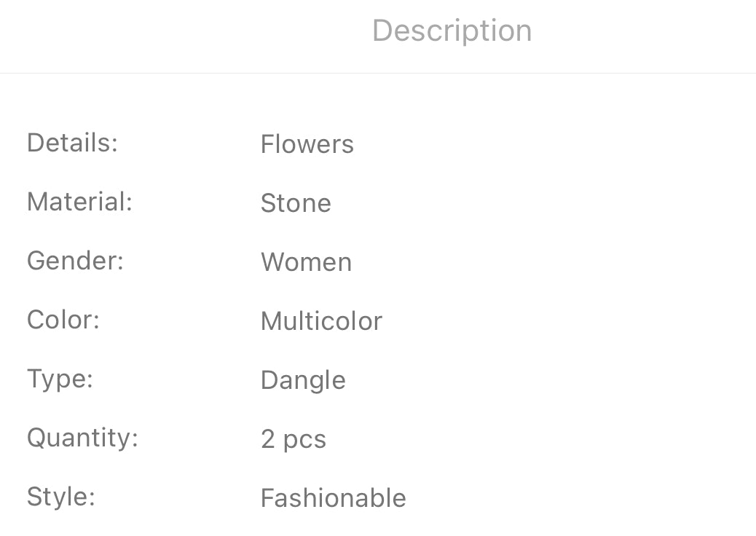Select the Women gender value
The width and height of the screenshot is (756, 536).
pos(306,262)
